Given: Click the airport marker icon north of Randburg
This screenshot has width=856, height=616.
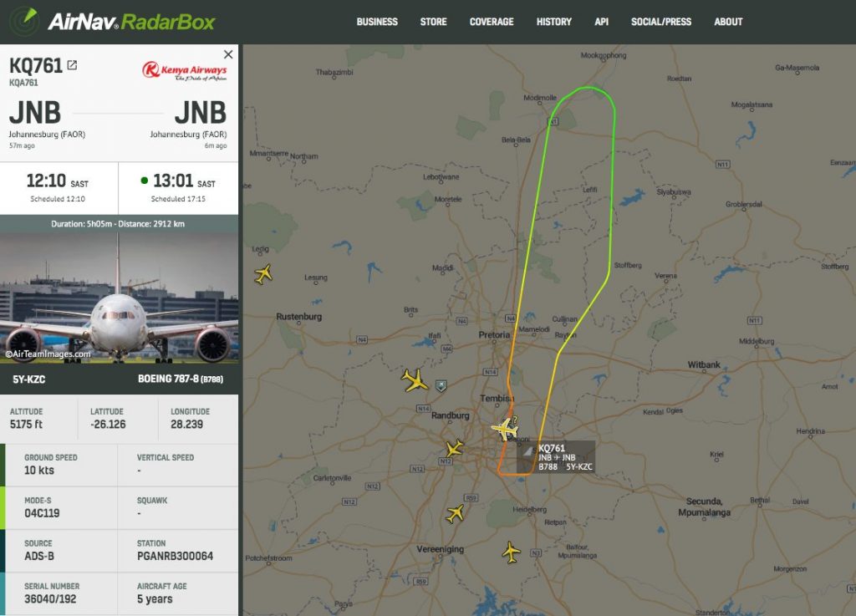Looking at the screenshot, I should click(x=441, y=386).
